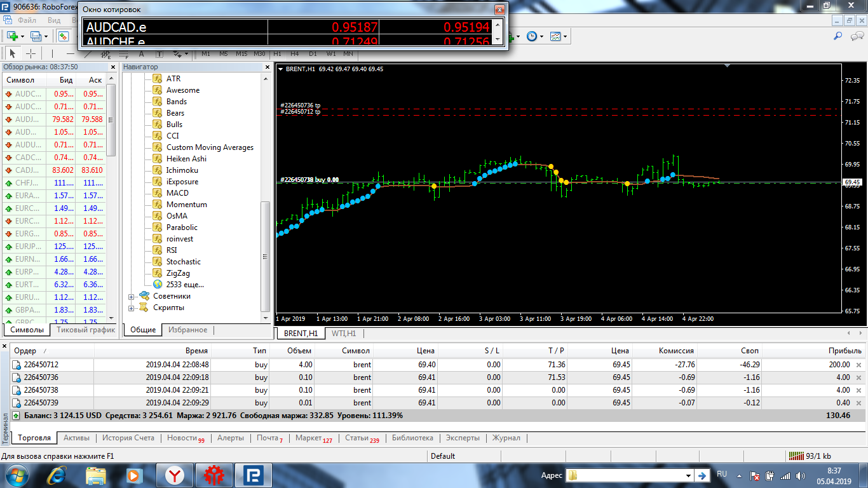Click the blue search magnifier icon

coord(838,36)
